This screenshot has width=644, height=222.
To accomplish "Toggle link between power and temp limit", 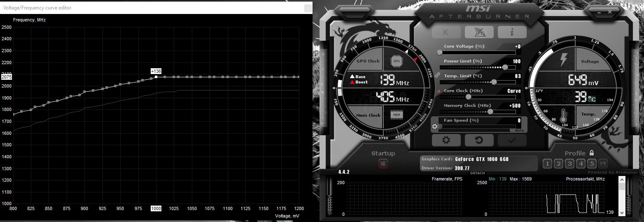I will (438, 76).
